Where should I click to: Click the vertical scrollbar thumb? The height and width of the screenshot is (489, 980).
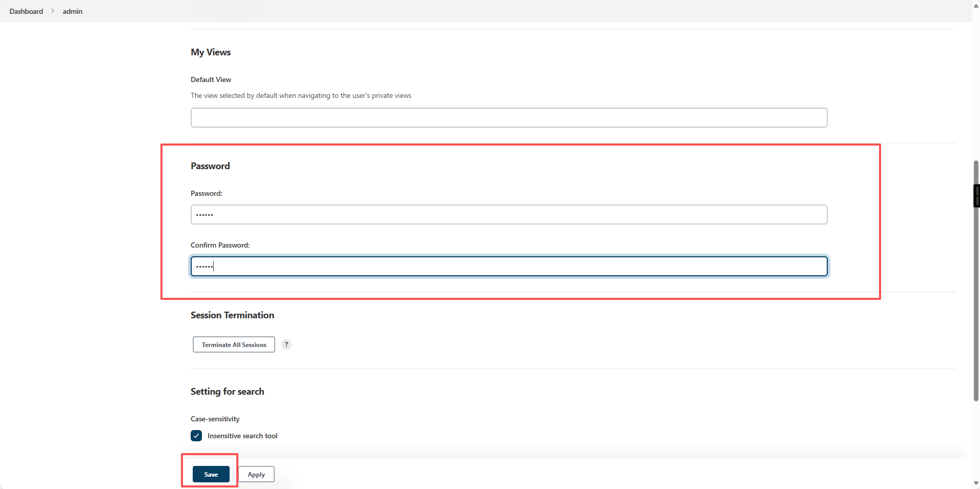(x=976, y=281)
